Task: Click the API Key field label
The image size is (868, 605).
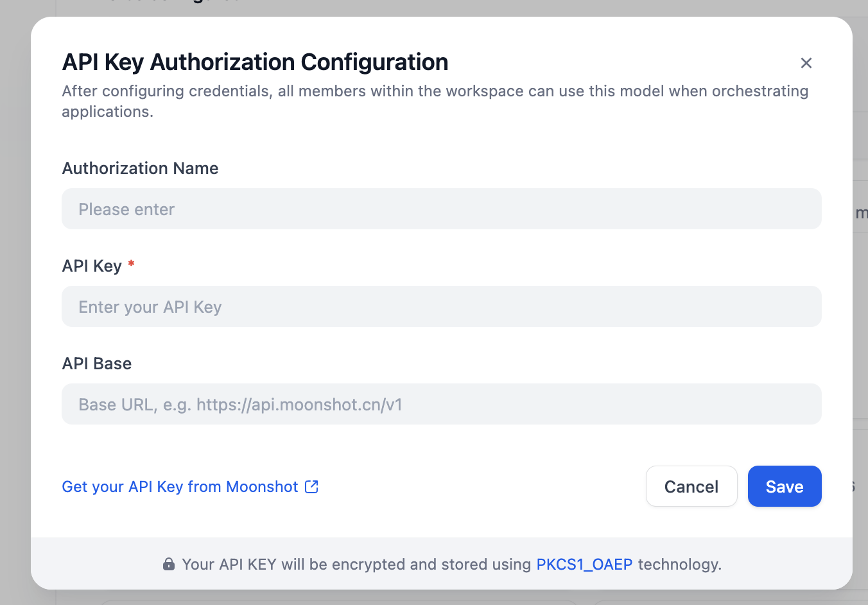Action: point(92,266)
